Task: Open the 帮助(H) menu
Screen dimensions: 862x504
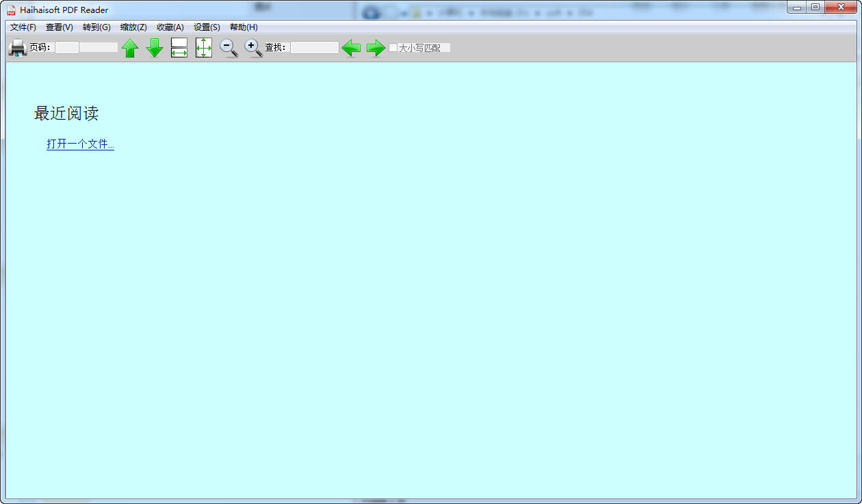Action: (242, 27)
